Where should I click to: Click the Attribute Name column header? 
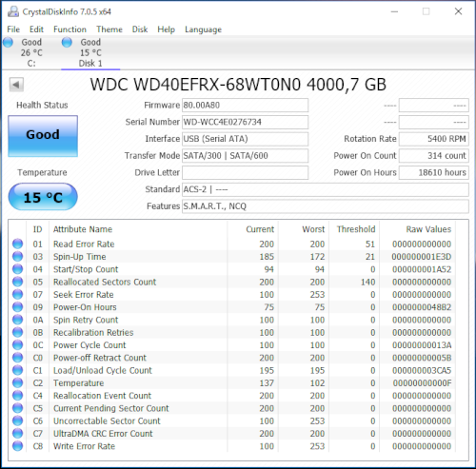tap(138, 229)
